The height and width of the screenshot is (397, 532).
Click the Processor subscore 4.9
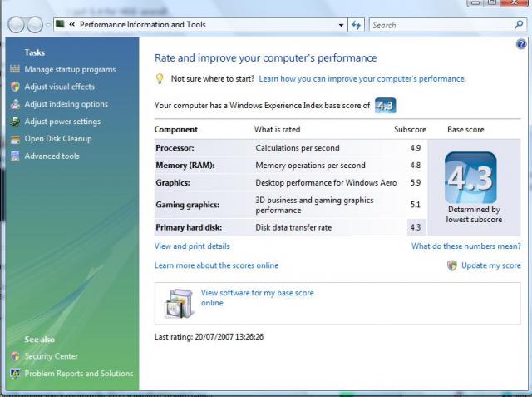coord(416,148)
